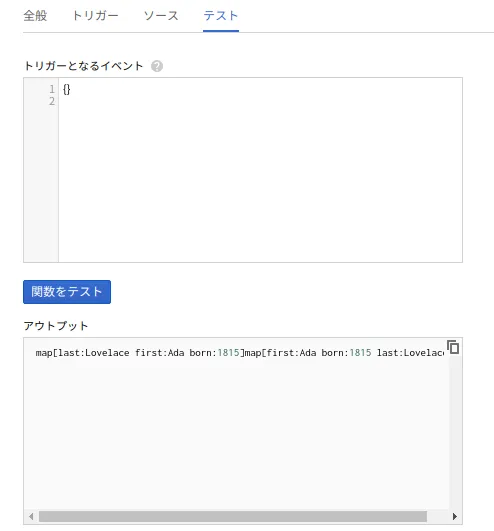The image size is (494, 531).
Task: Click the left arrow of the output scrollbar
Action: [31, 516]
